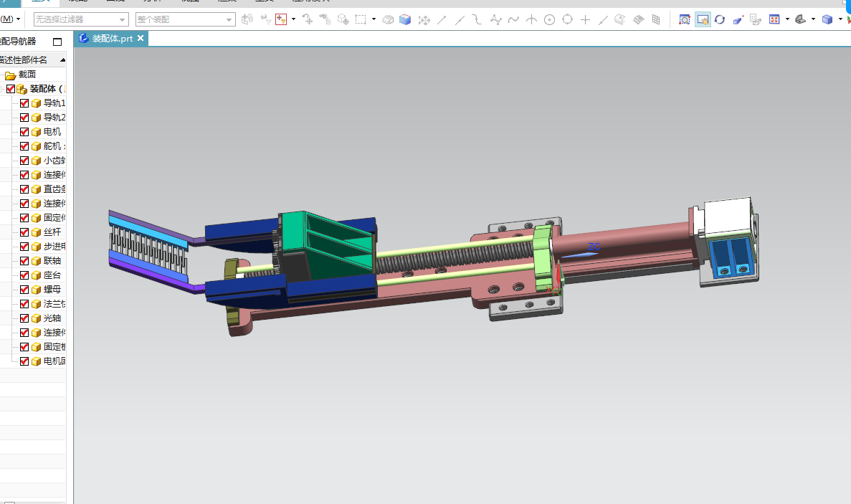Select the spline curve snap icon
851x504 pixels.
click(513, 19)
